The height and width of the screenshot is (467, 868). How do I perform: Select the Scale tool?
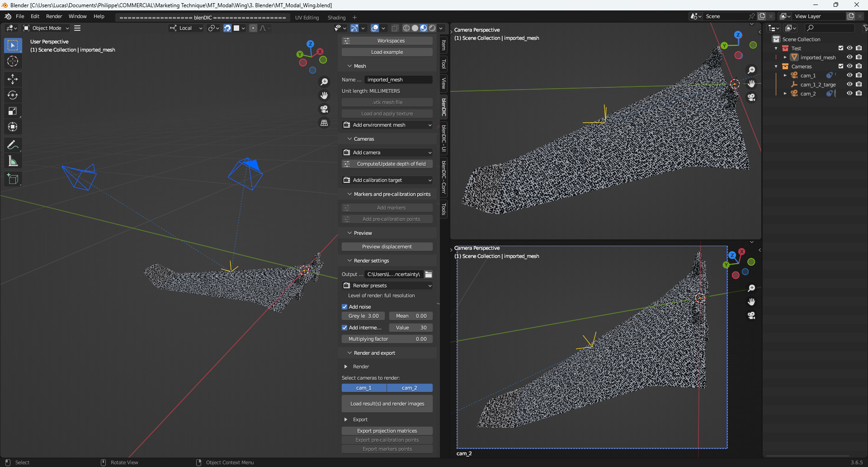(x=13, y=111)
